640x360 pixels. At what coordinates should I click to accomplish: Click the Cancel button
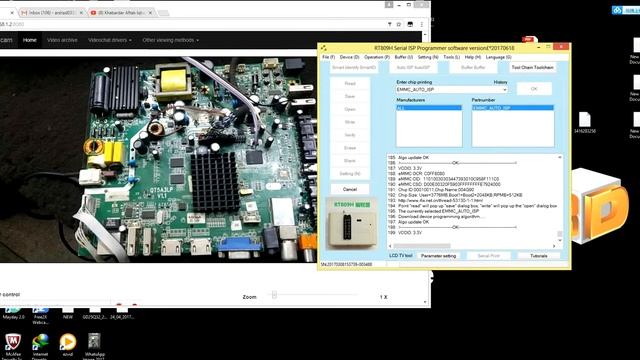click(350, 189)
